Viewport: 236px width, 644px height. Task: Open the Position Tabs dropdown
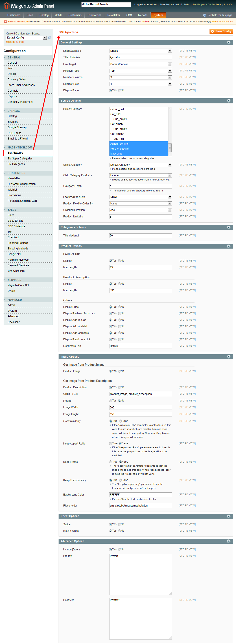[141, 71]
